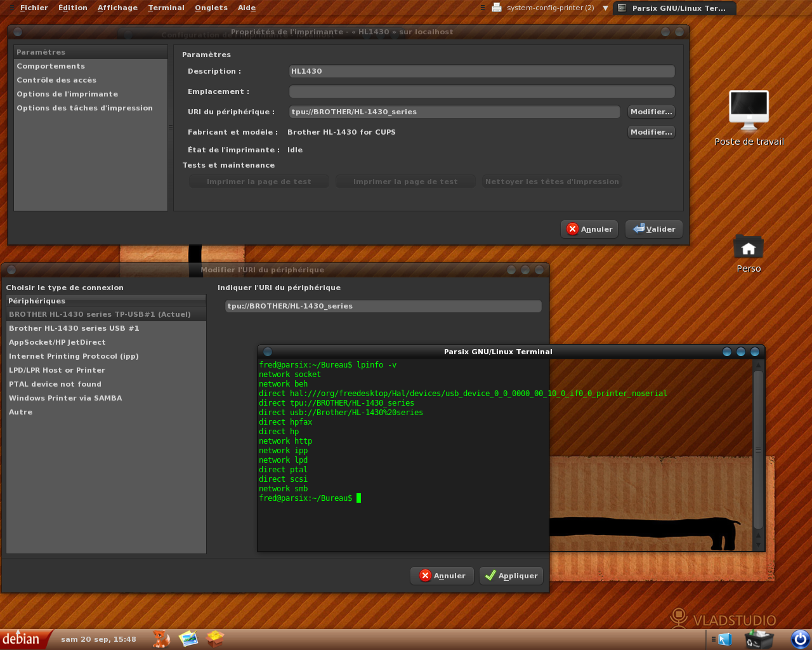Screen dimensions: 812x650
Task: Select Options de l'imprimante in sidebar
Action: click(x=67, y=94)
